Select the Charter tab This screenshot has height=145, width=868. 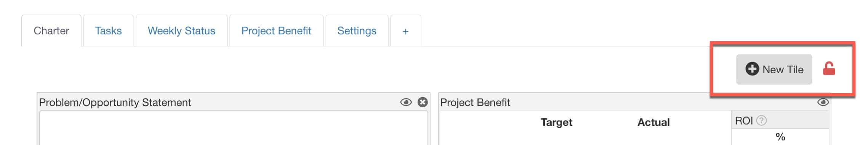[51, 31]
